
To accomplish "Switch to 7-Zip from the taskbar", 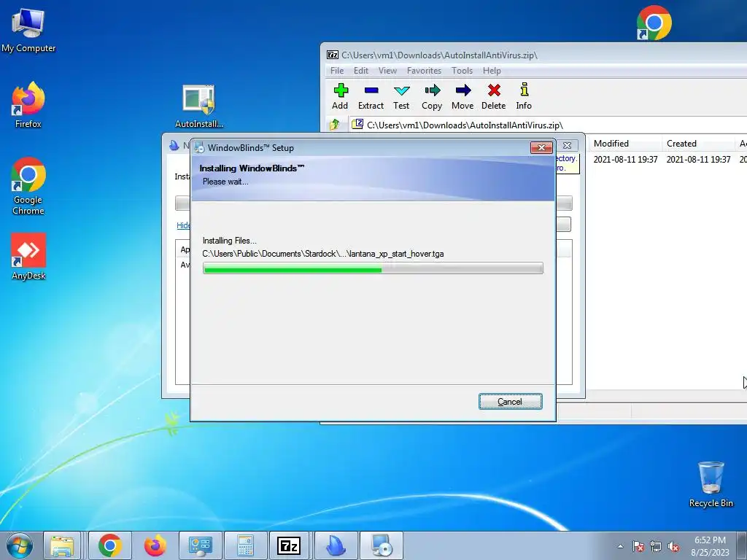I will click(290, 545).
